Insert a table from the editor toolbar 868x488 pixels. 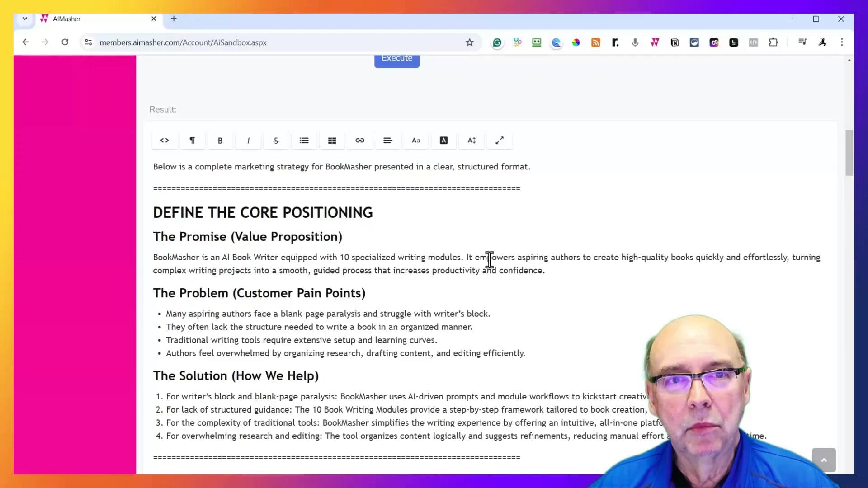coord(332,141)
